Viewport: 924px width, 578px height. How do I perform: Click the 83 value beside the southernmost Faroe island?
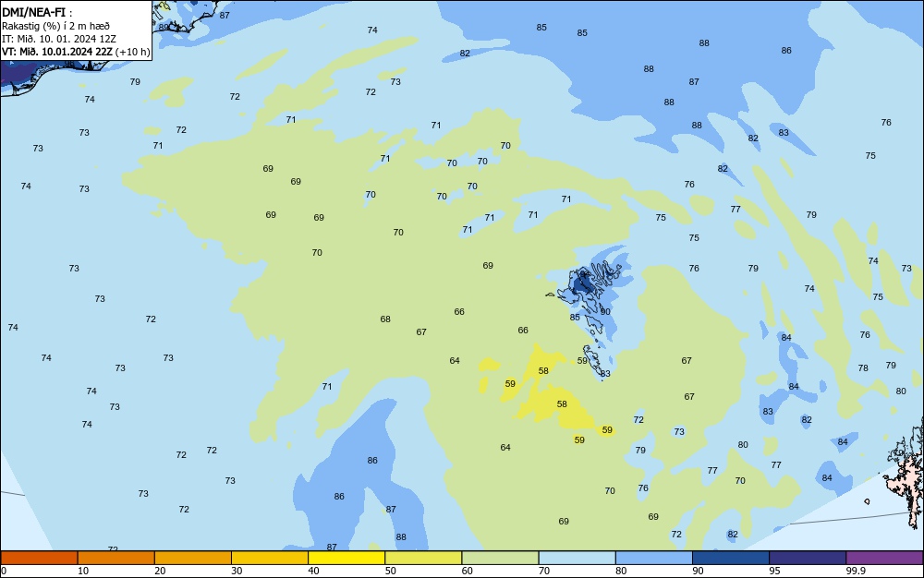[605, 374]
